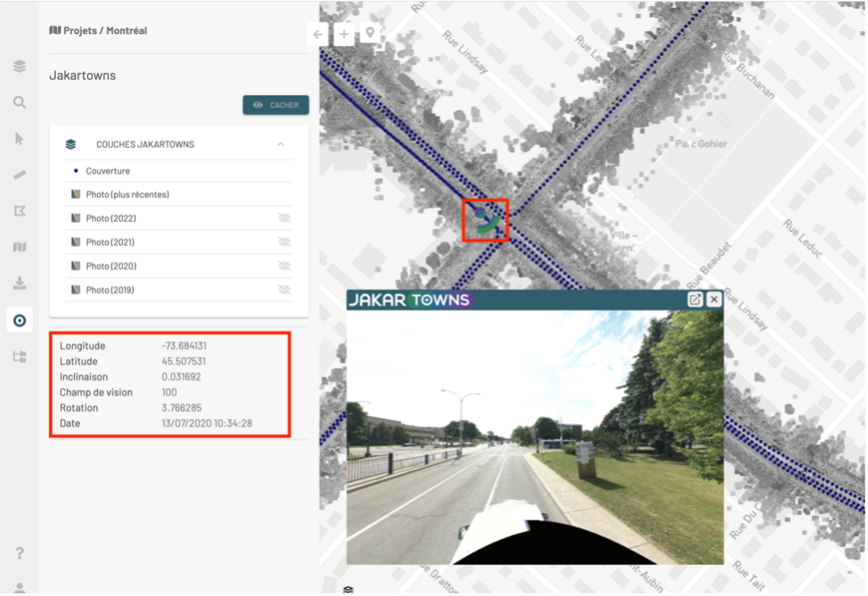Viewport: 868px width, 596px height.
Task: Open the Polygon drawing tool
Action: [20, 210]
